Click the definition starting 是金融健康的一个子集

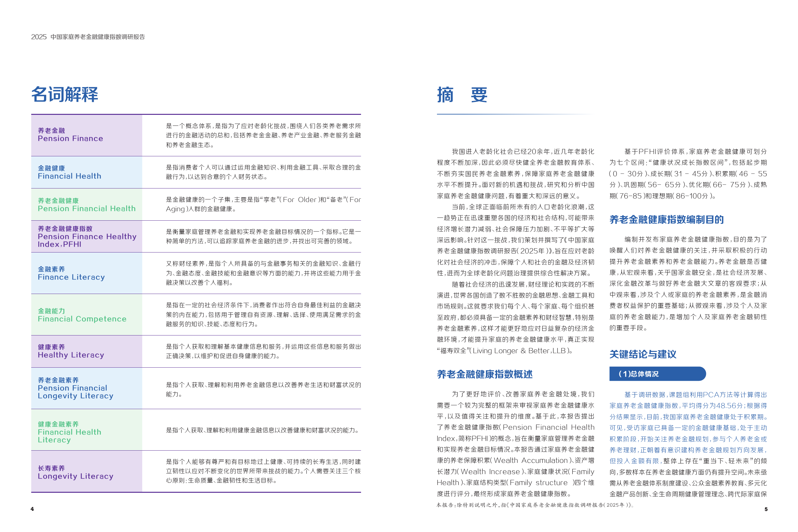(264, 204)
